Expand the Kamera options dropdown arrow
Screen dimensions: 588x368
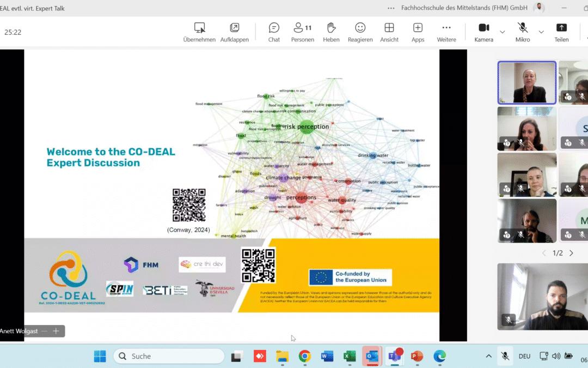point(503,32)
